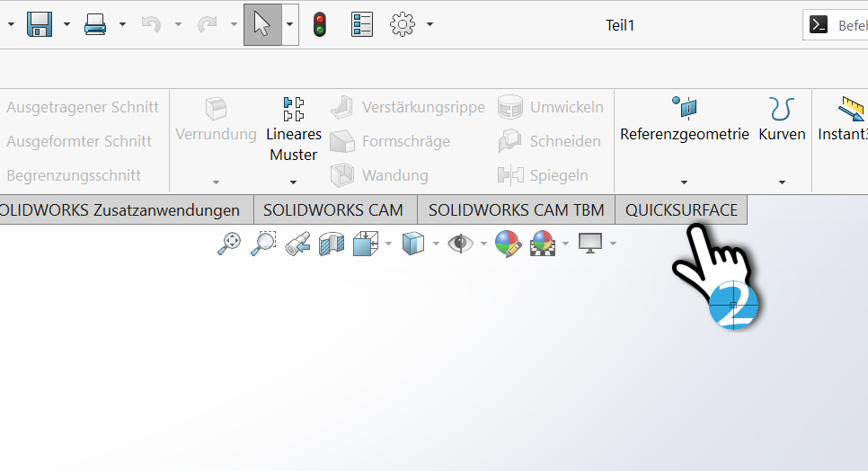Click the Formschräge draft tool
The height and width of the screenshot is (471, 868).
[390, 141]
